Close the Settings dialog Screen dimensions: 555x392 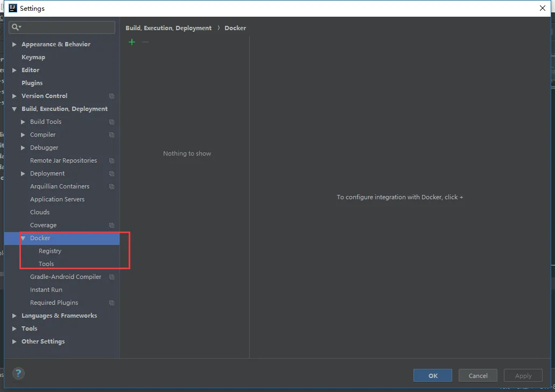(542, 8)
